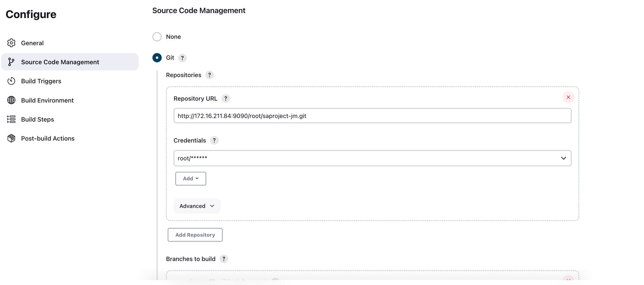Click into the Repository URL field
Viewport: 644px width, 285px height.
tap(372, 116)
